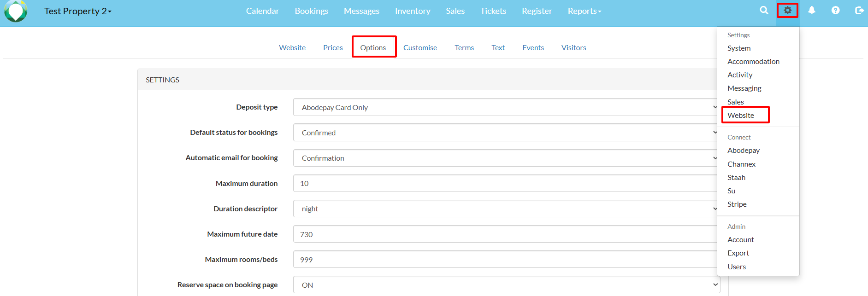Open the Reserve space on booking page dropdown
This screenshot has width=868, height=296.
tap(506, 285)
